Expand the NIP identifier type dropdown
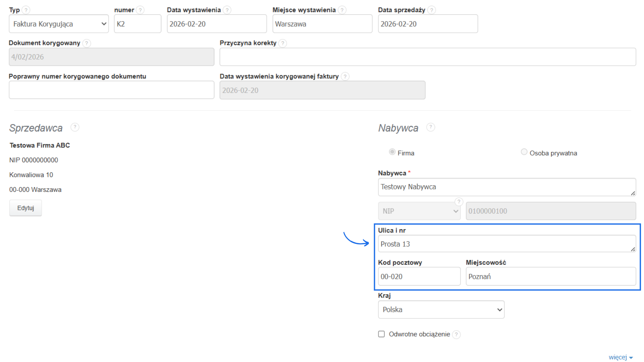This screenshot has width=644, height=362. point(419,211)
